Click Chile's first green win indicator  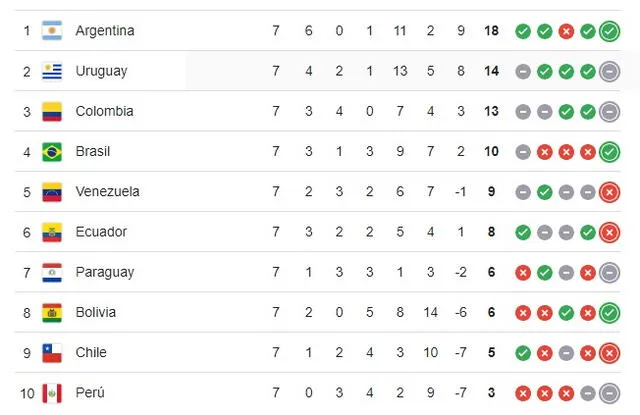[523, 352]
